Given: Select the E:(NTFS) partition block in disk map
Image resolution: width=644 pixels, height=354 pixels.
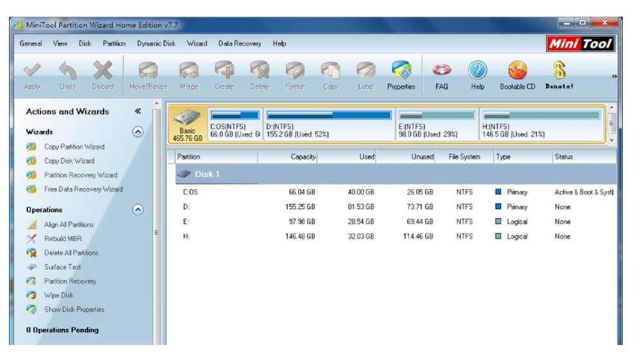Looking at the screenshot, I should click(437, 124).
